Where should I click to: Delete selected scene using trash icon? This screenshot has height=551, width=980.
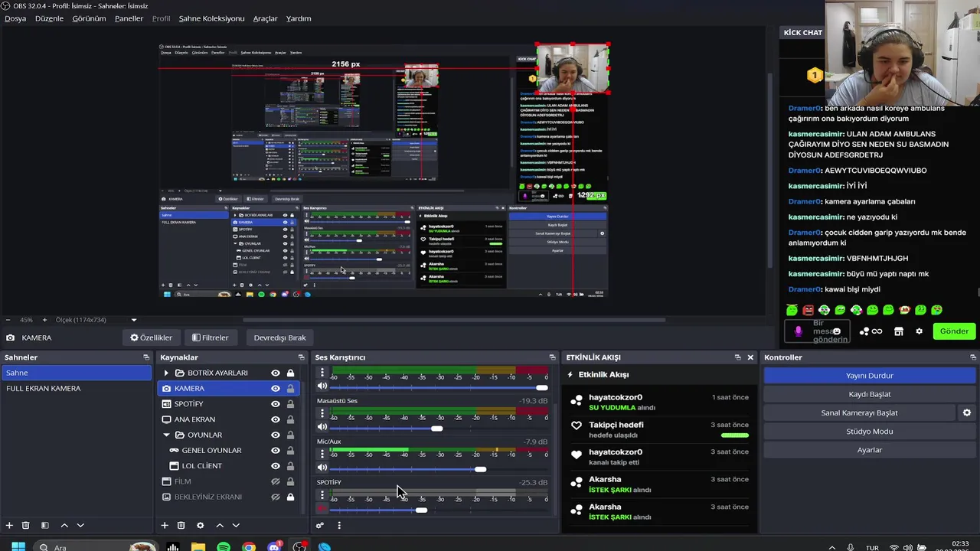[x=25, y=525]
